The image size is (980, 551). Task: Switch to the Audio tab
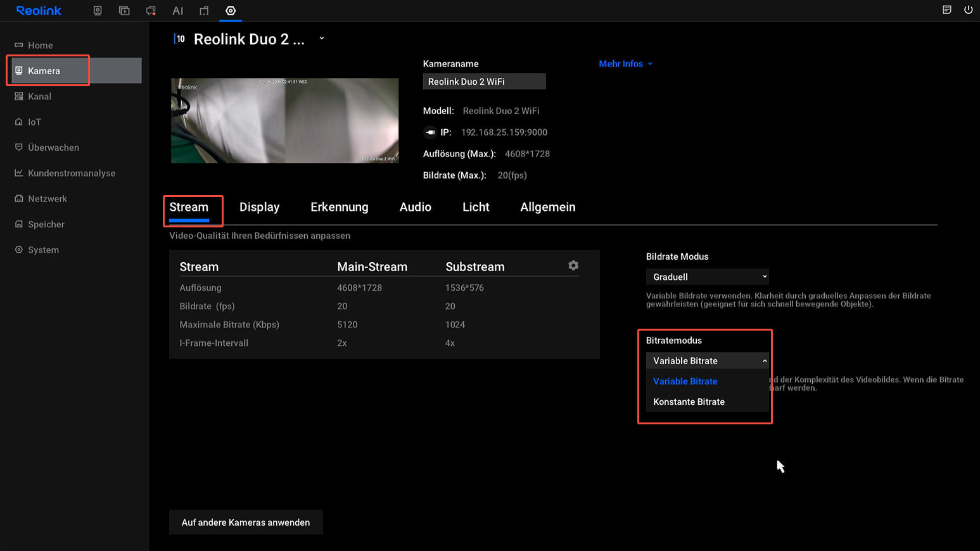(x=416, y=207)
